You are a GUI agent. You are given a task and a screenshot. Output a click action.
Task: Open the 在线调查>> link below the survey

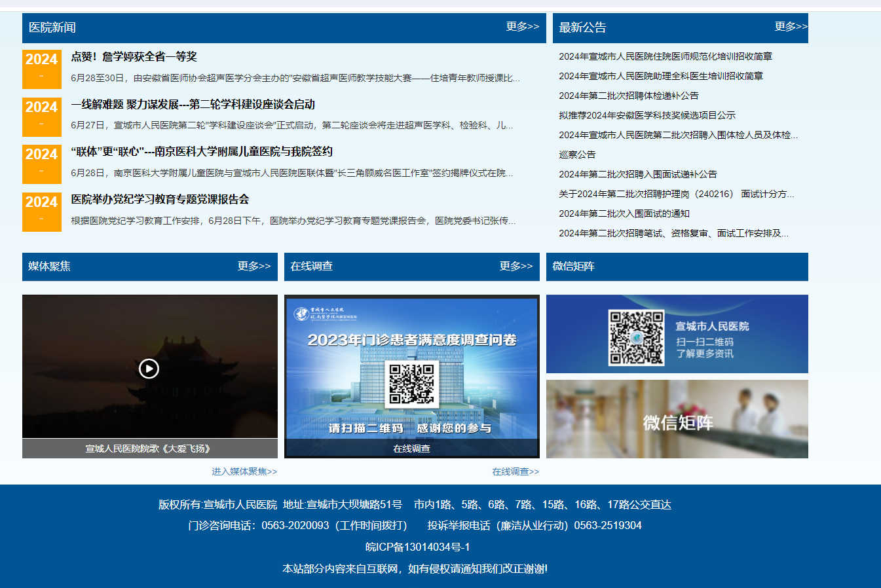pyautogui.click(x=515, y=471)
